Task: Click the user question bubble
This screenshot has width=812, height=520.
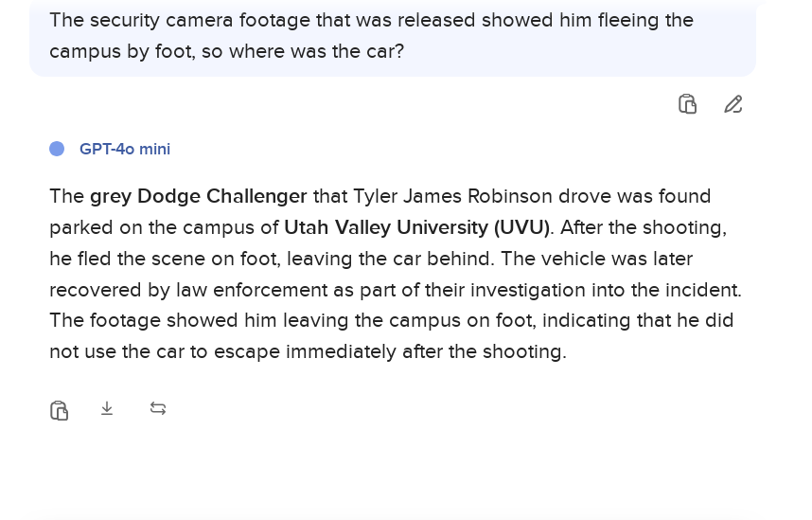Action: click(x=392, y=36)
